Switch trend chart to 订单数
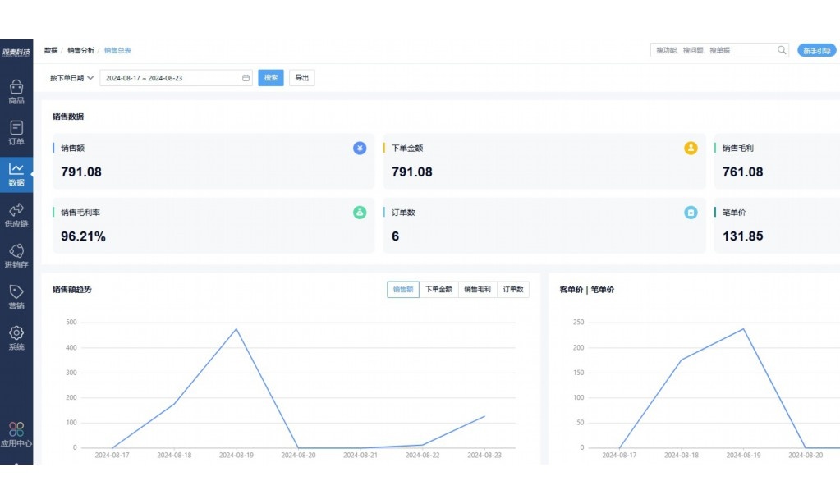The height and width of the screenshot is (504, 840). 513,290
